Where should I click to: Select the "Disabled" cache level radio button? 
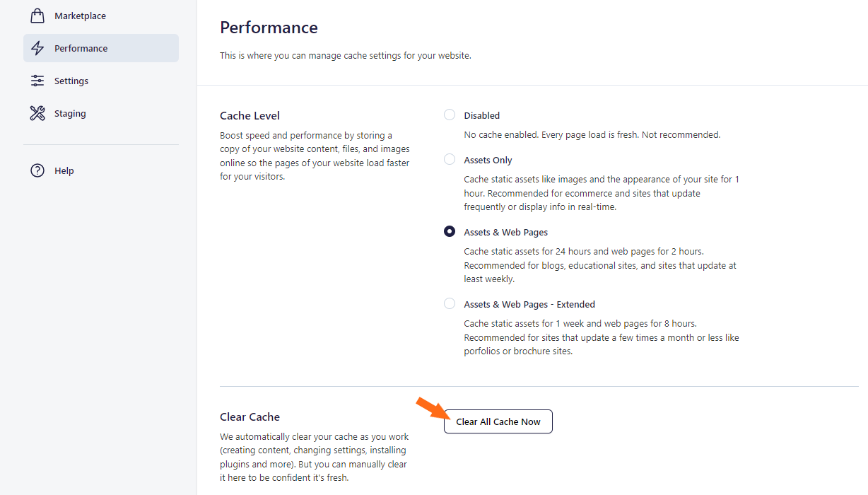coord(450,114)
